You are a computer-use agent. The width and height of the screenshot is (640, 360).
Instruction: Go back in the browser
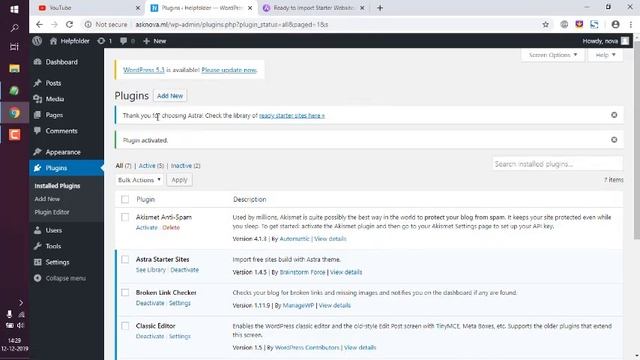39,24
